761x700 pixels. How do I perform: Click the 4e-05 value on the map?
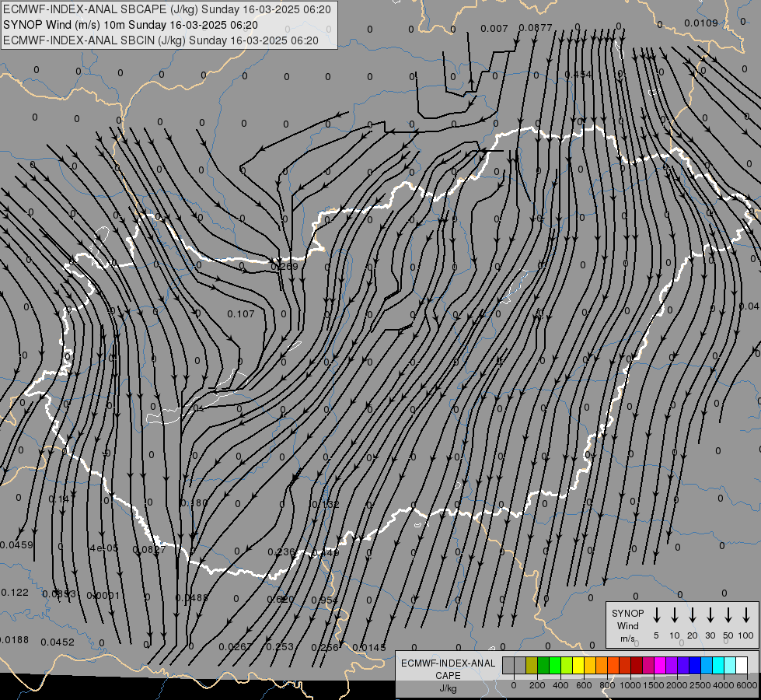(104, 548)
